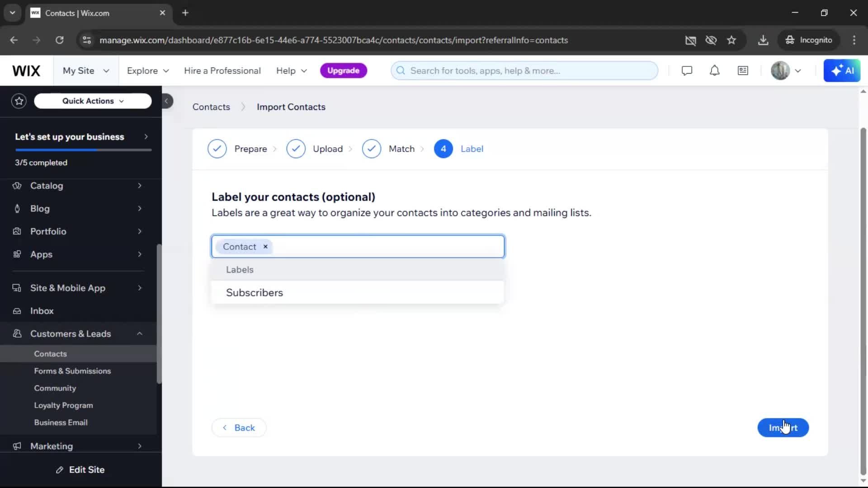Click the browser address bar URL
The width and height of the screenshot is (868, 488).
(334, 40)
